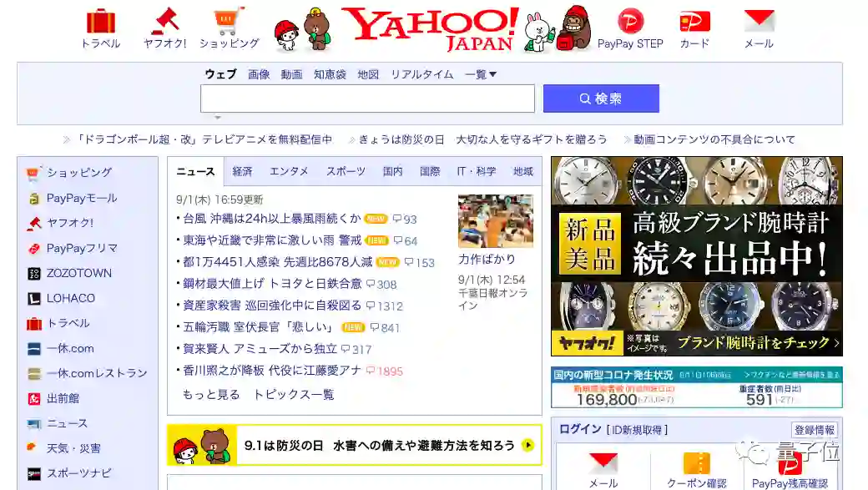Open the もっと見る link under news
The width and height of the screenshot is (868, 490).
(211, 394)
